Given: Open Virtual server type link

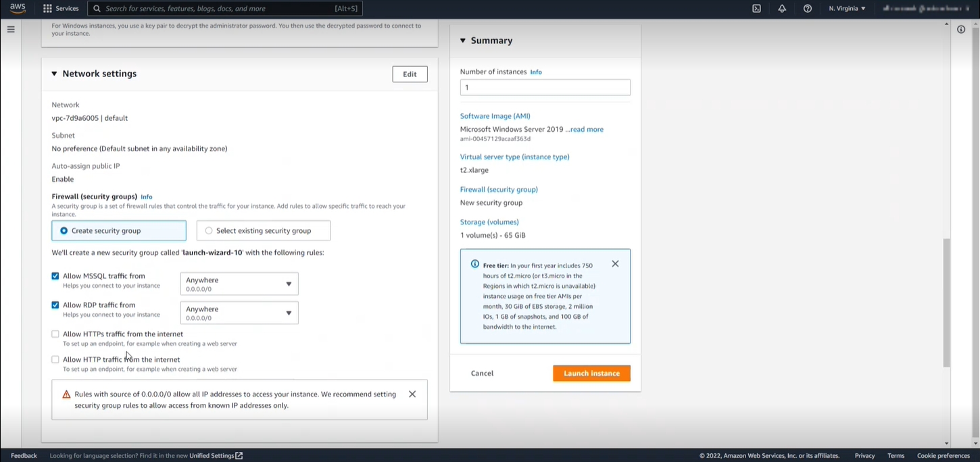Looking at the screenshot, I should point(515,157).
